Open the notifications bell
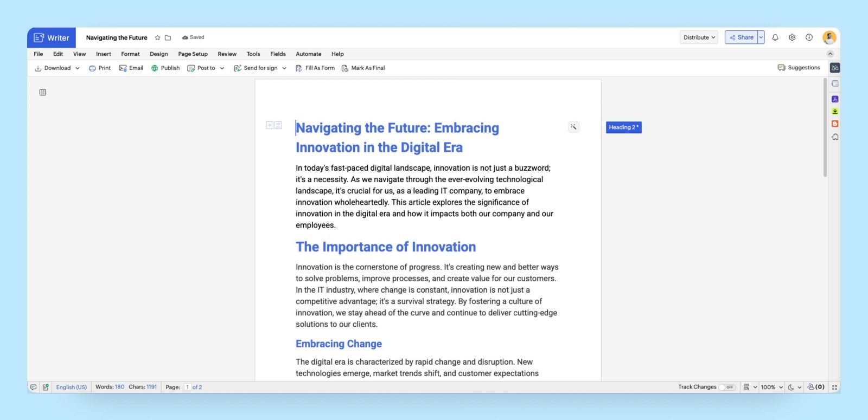 point(775,37)
